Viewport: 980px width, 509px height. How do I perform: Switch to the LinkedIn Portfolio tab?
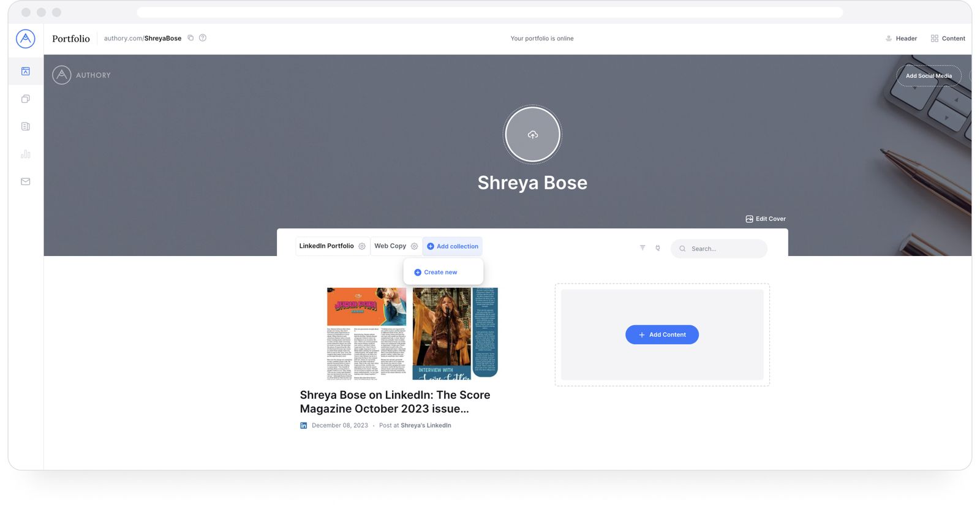coord(326,246)
